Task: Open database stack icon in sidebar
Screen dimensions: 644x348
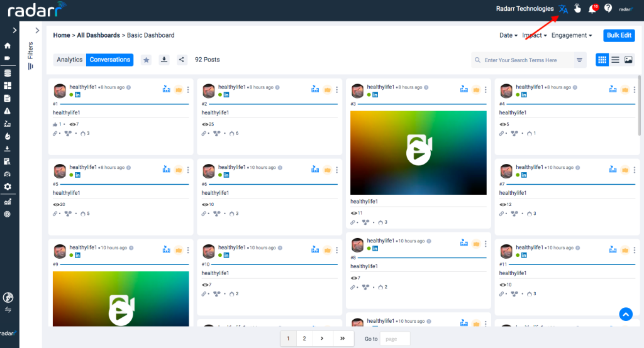Action: 8,73
